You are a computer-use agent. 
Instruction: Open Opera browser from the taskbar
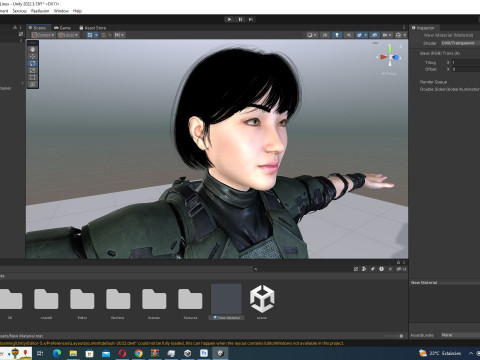click(122, 353)
